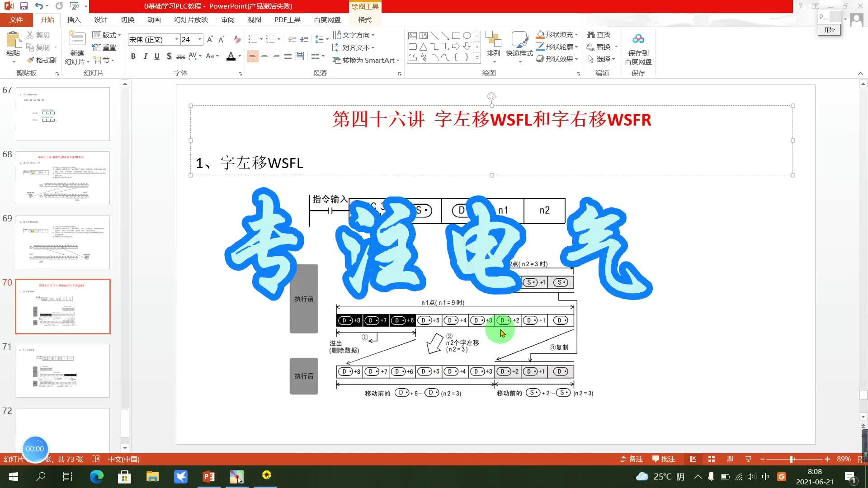Click the Undo icon in title bar
Screen dimensions: 868x488
coord(39,6)
